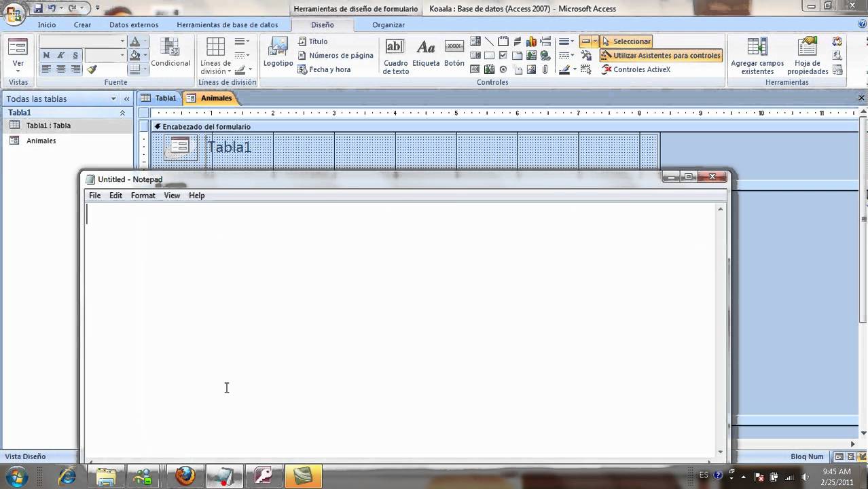868x489 pixels.
Task: Open Condicional formatting
Action: click(170, 53)
